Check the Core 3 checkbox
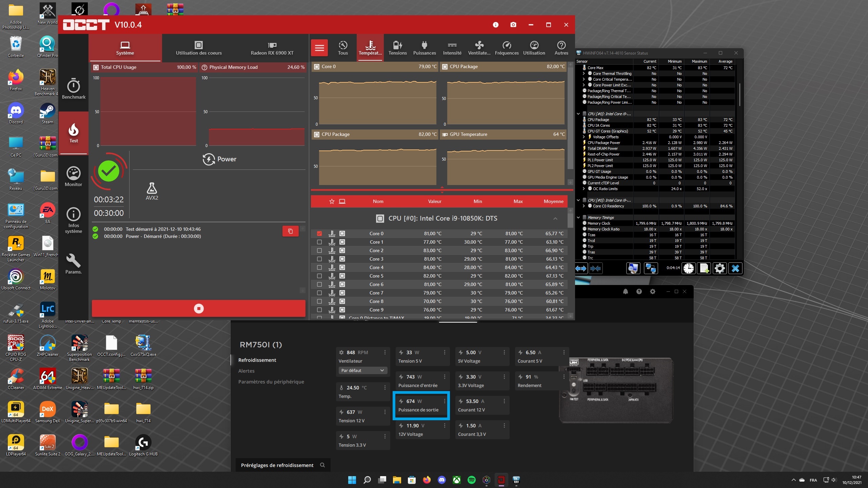868x488 pixels. tap(319, 259)
